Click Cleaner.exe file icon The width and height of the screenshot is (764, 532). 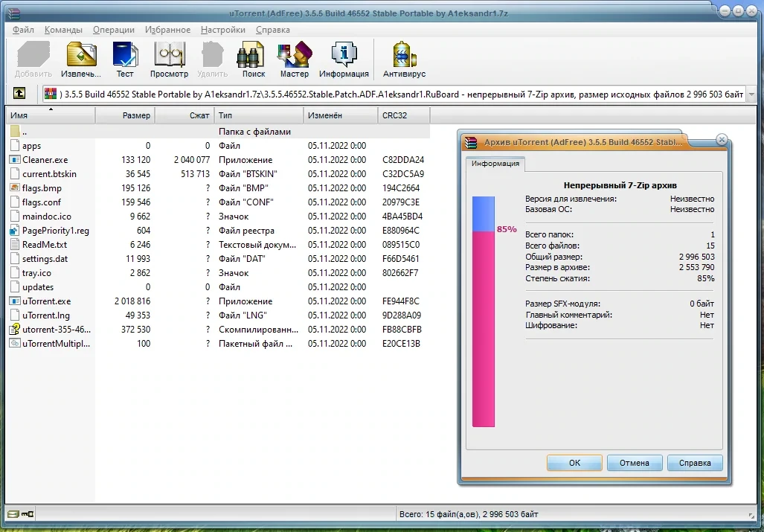[x=15, y=160]
